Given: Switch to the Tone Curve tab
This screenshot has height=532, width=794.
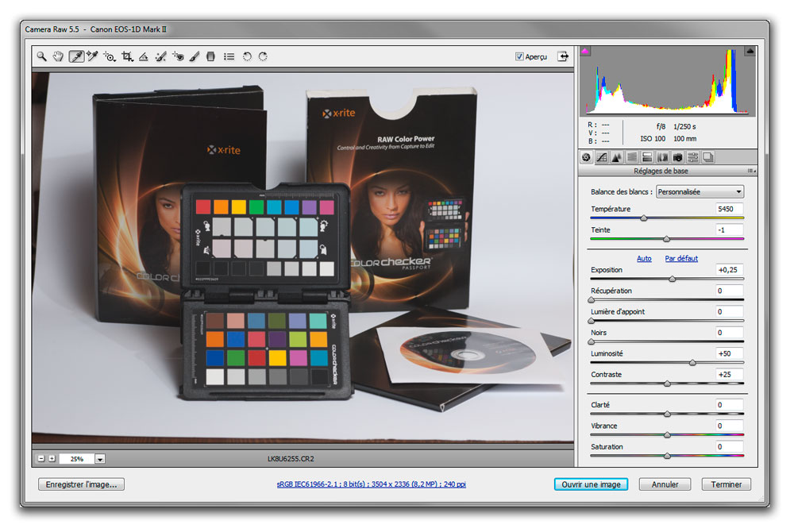Looking at the screenshot, I should click(x=602, y=157).
